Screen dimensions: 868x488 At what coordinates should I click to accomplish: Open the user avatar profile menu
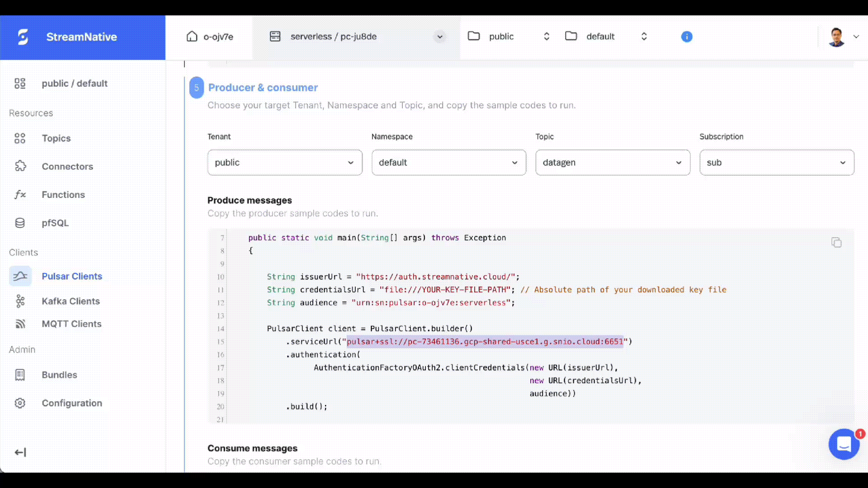pyautogui.click(x=836, y=37)
